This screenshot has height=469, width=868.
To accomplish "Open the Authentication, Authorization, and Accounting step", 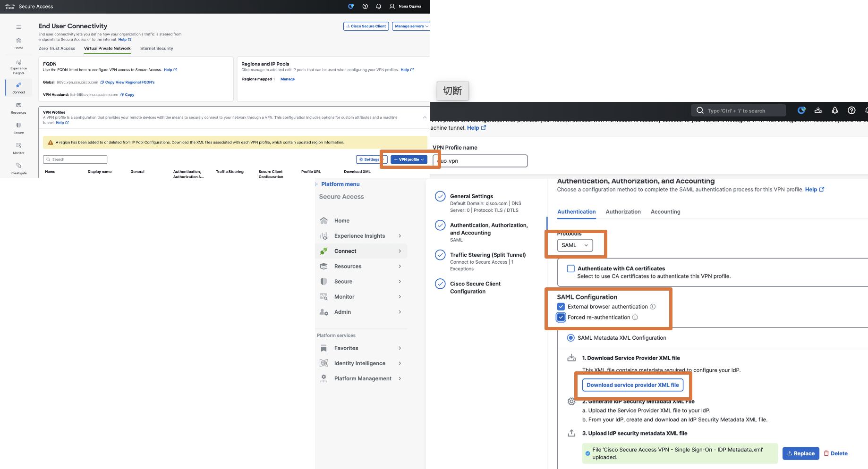I will point(489,229).
